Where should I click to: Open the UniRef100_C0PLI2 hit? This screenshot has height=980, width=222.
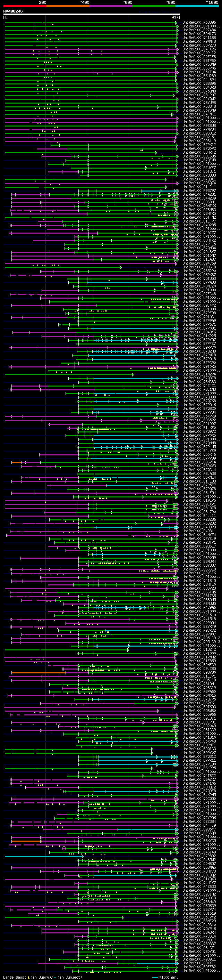[x=199, y=53]
